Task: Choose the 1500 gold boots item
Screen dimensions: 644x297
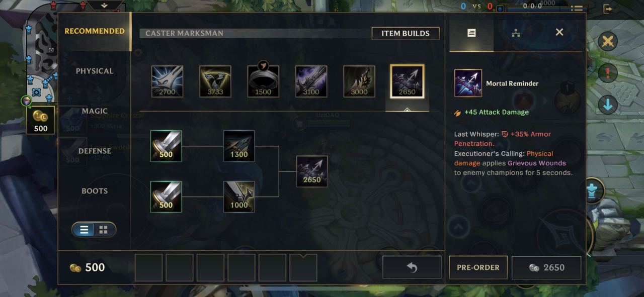Action: click(x=263, y=81)
